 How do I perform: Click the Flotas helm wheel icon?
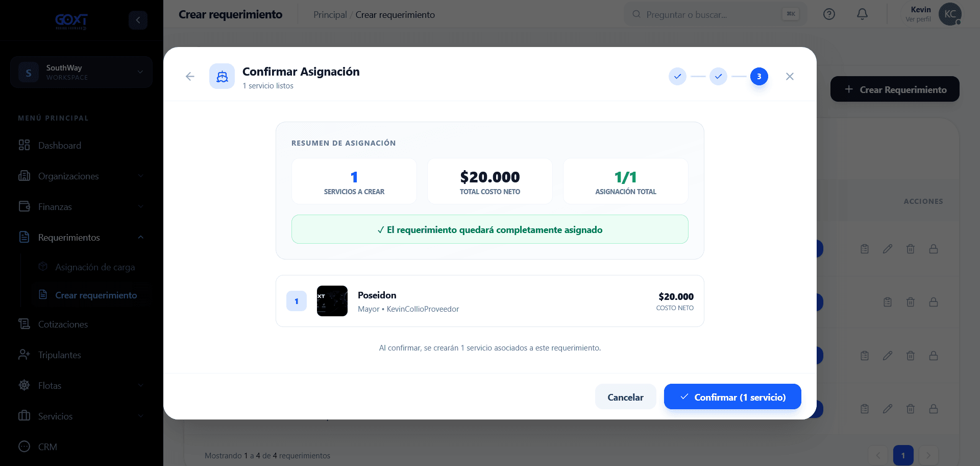pyautogui.click(x=24, y=385)
